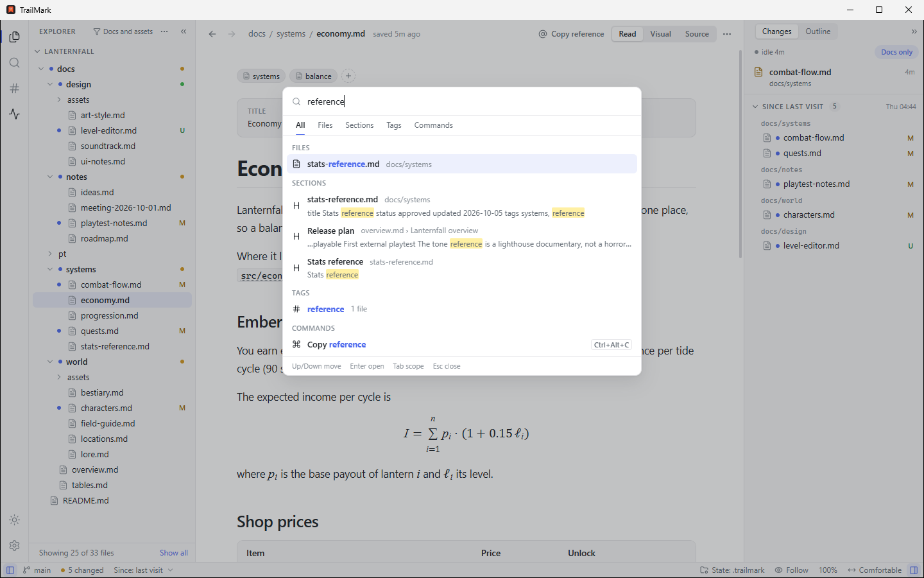The width and height of the screenshot is (924, 578).
Task: Select the reference tag search result
Action: (462, 309)
